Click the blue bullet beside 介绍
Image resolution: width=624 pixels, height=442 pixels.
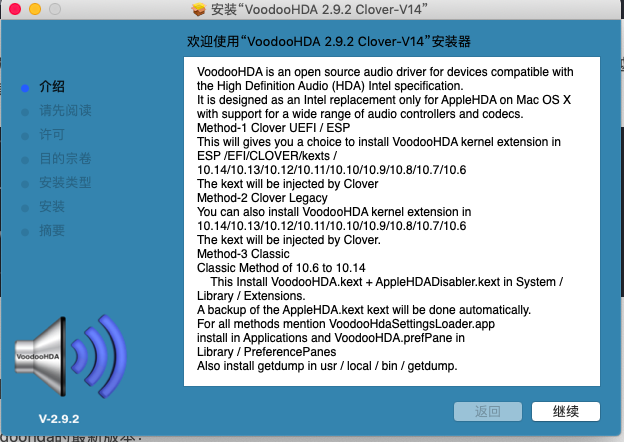click(x=25, y=88)
